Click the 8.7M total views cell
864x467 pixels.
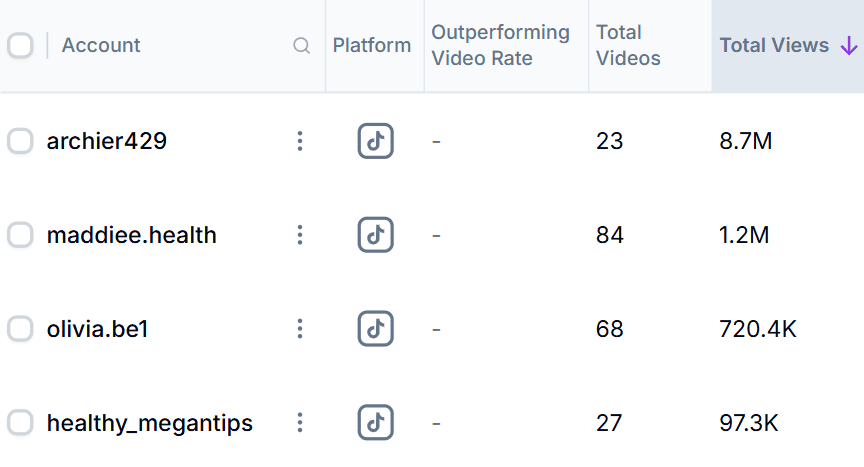tap(746, 141)
